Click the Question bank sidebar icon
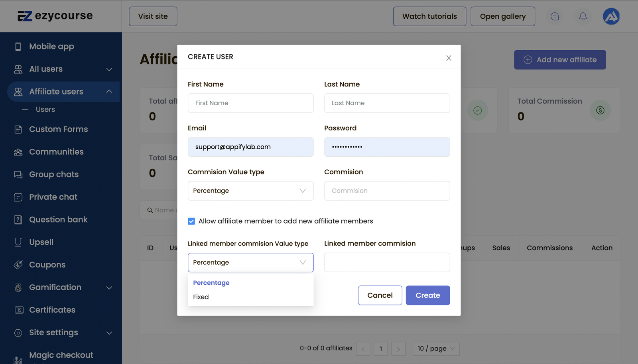 coord(18,220)
